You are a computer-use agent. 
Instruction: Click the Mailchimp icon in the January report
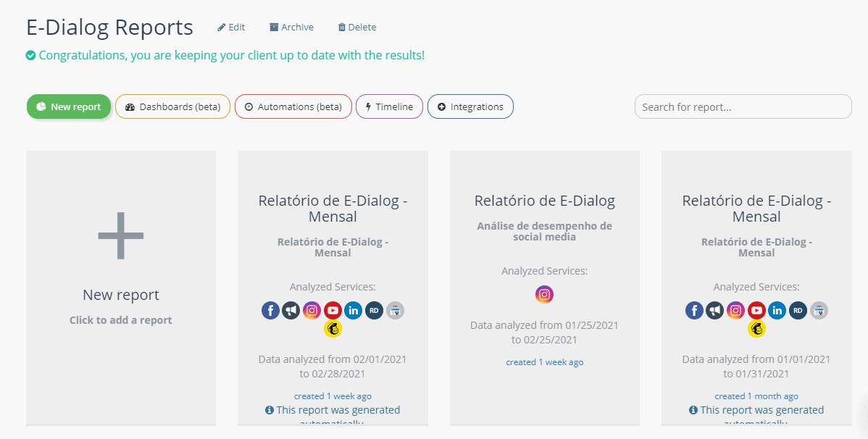756,329
